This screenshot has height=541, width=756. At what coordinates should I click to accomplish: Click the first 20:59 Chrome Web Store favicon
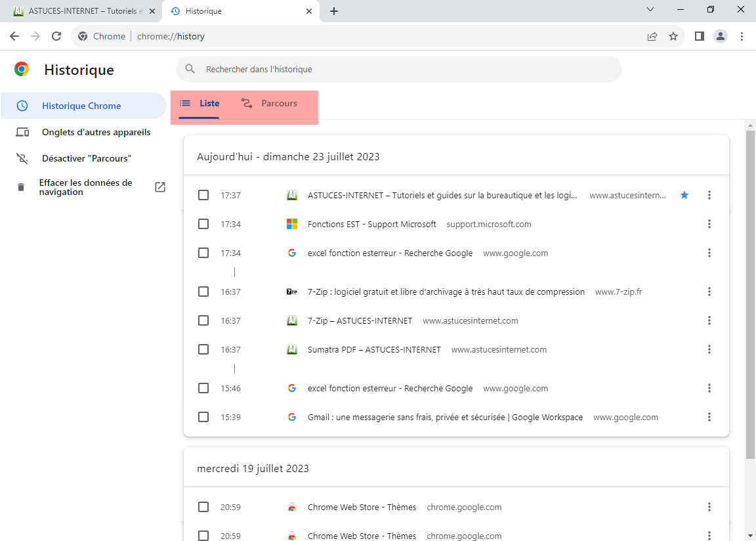(x=291, y=508)
